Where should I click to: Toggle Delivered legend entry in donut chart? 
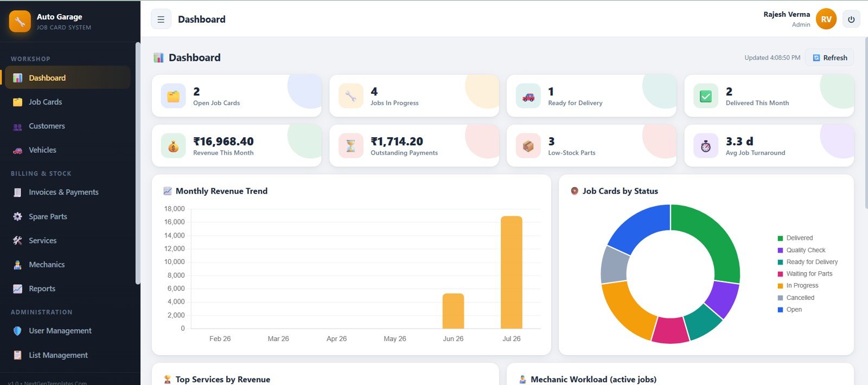click(x=795, y=238)
